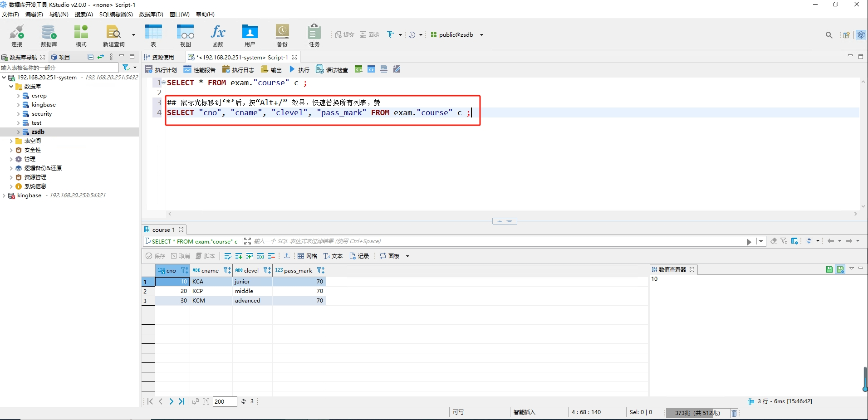Open the SQL编辑器(S) menu

pyautogui.click(x=116, y=15)
